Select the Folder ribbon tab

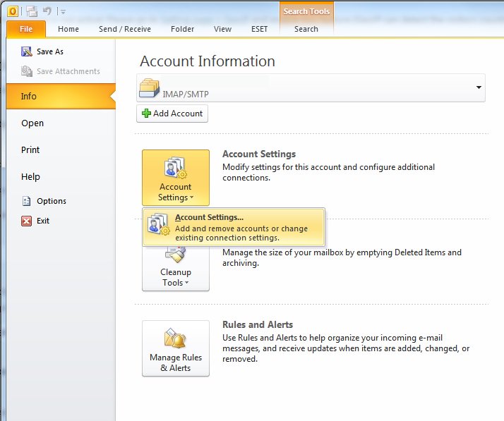182,29
